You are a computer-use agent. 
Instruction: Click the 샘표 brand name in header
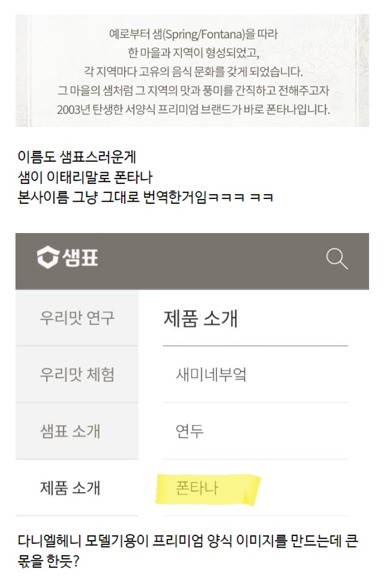click(80, 258)
